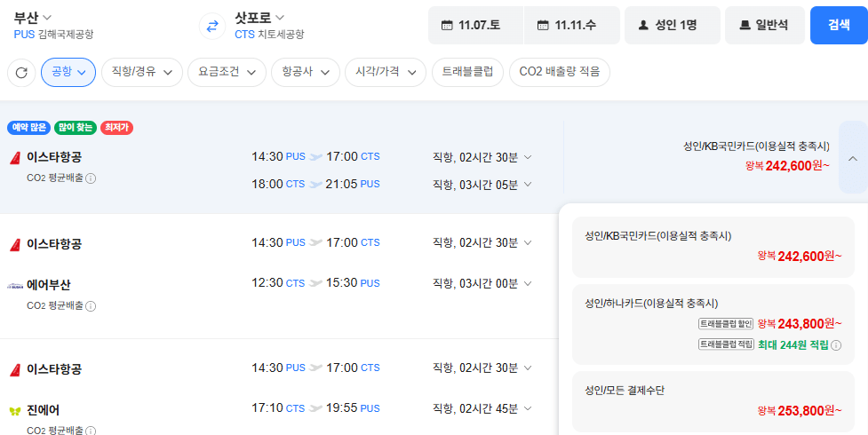
Task: Click the refresh filters icon
Action: coord(21,73)
